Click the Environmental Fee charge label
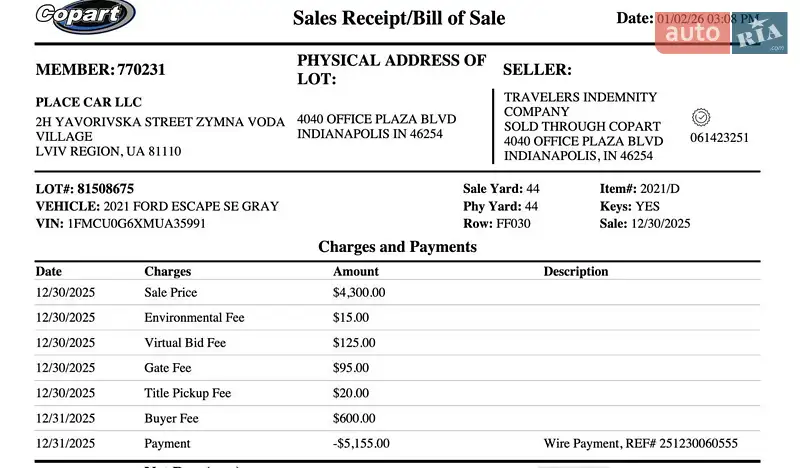The width and height of the screenshot is (800, 468). 194,318
